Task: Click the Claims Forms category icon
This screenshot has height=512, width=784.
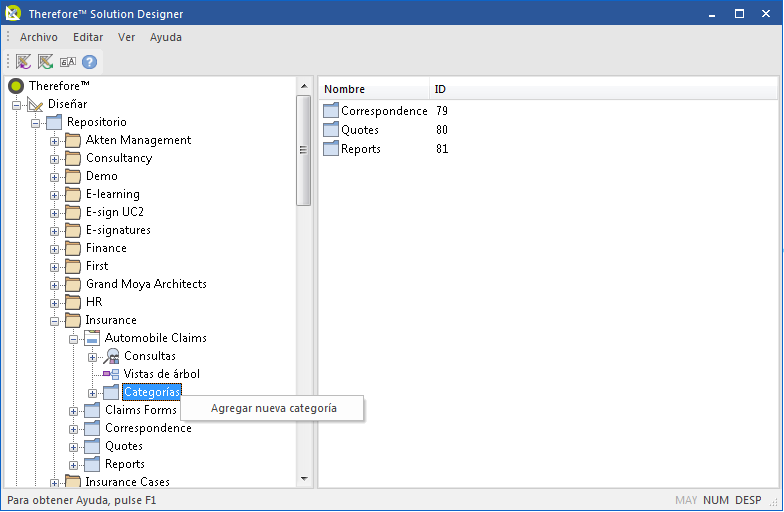Action: (x=92, y=410)
